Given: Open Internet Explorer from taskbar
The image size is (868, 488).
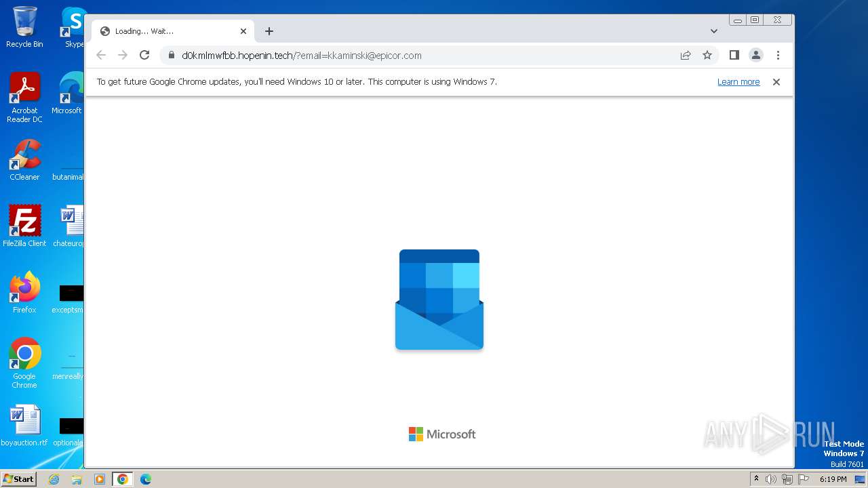Looking at the screenshot, I should [54, 479].
